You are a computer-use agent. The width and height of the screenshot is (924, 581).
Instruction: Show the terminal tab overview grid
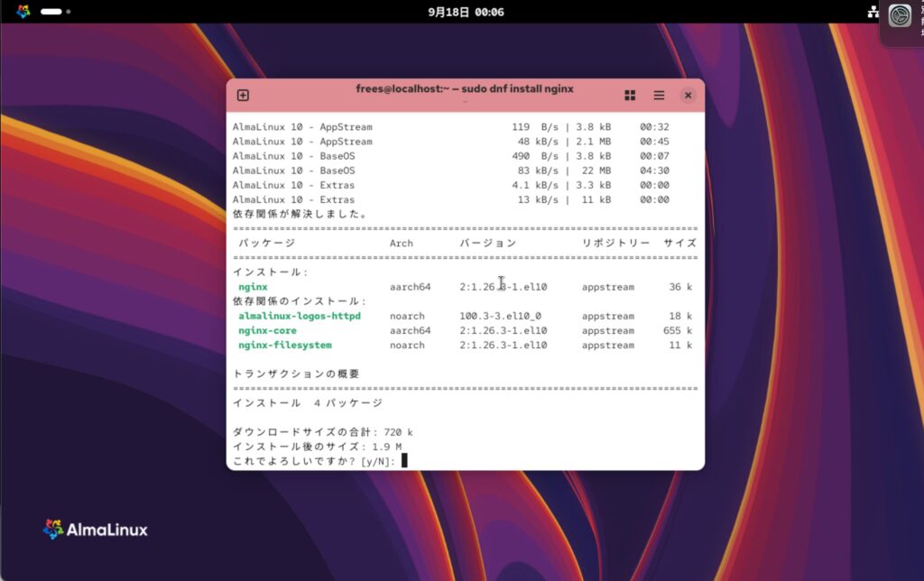pyautogui.click(x=630, y=96)
